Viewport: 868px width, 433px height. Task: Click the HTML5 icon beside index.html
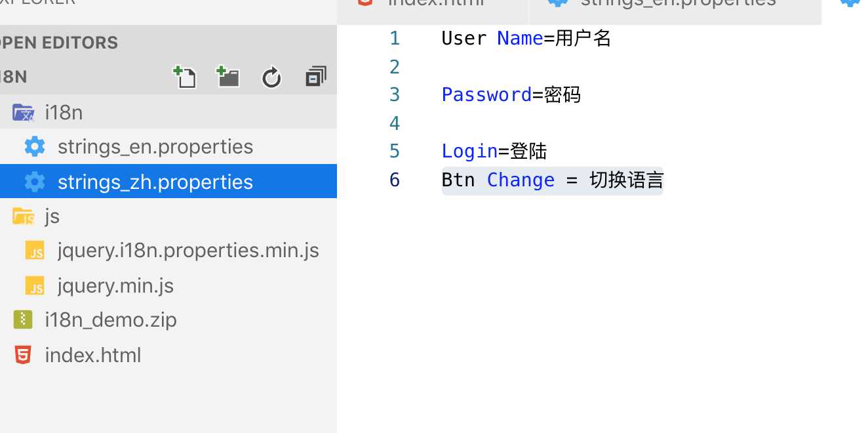coord(23,355)
